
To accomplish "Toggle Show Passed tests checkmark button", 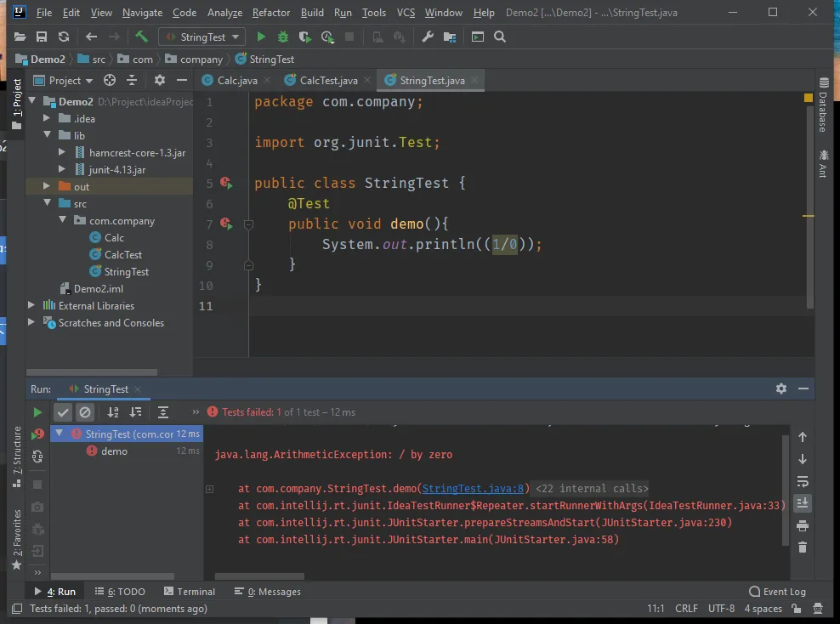I will tap(63, 412).
